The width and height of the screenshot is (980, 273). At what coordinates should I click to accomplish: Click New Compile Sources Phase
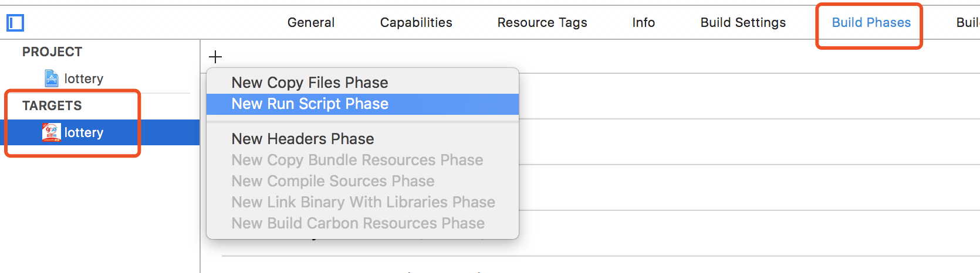[333, 181]
